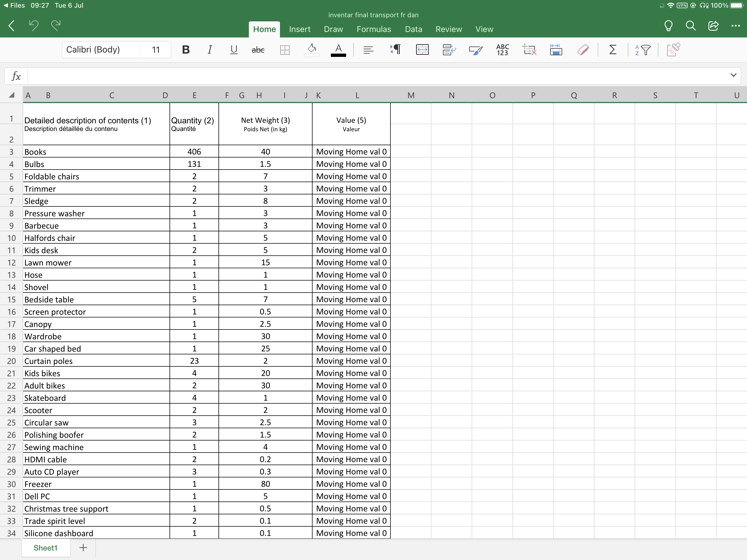Tap the Insert and Delete Cells icon
The width and height of the screenshot is (747, 560).
click(529, 50)
